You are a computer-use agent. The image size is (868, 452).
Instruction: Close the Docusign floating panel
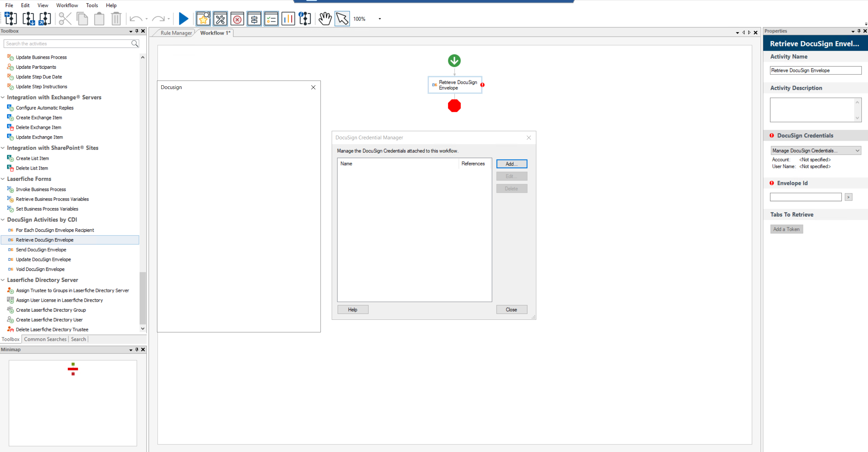point(313,87)
